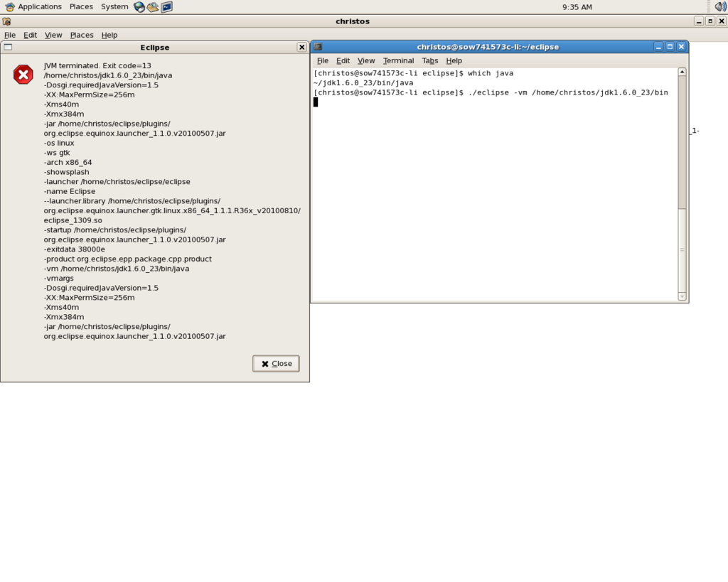Open the Places menu in the file manager

(81, 35)
